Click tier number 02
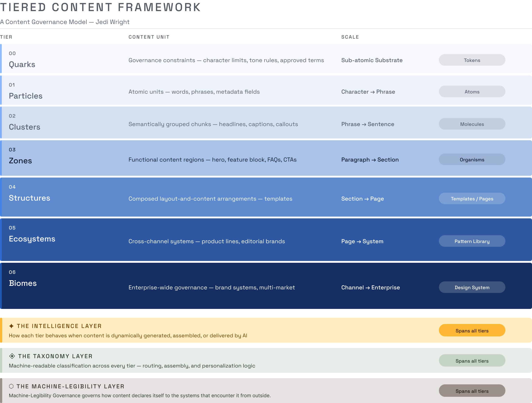532x403 pixels. (x=12, y=116)
